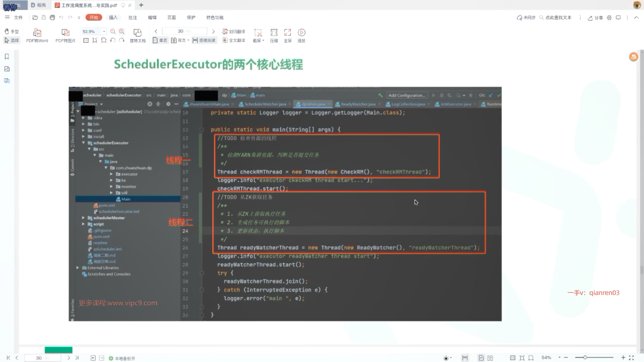Switch to 单页 single page view
This screenshot has height=362, width=644.
160,40
